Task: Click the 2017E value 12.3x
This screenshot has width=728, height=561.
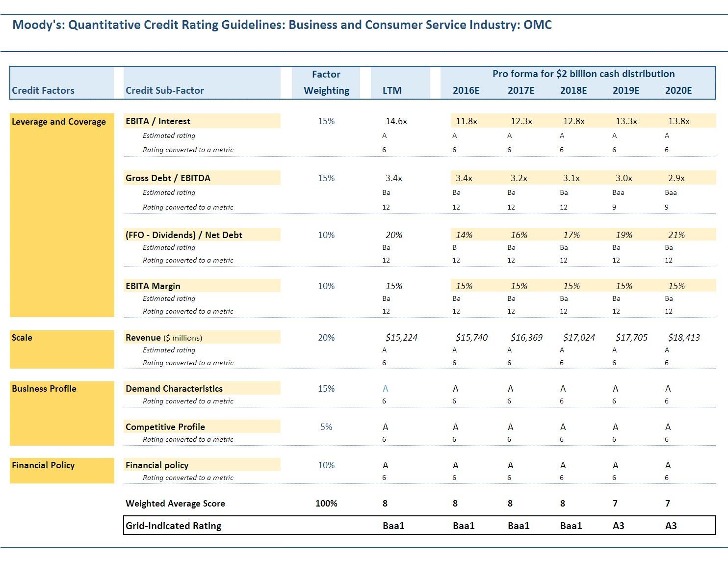Action: (521, 121)
